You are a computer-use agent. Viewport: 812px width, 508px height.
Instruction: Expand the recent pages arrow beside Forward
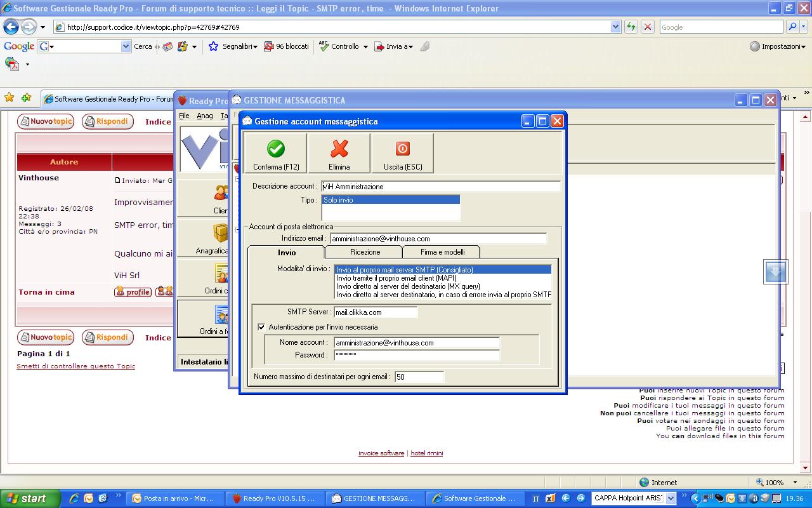[x=43, y=27]
